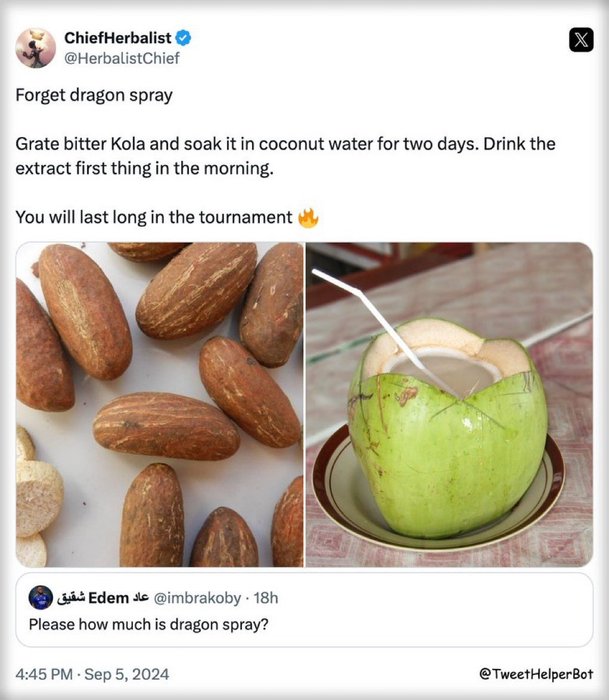This screenshot has height=700, width=609.
Task: Open the green coconut photo
Action: (448, 404)
